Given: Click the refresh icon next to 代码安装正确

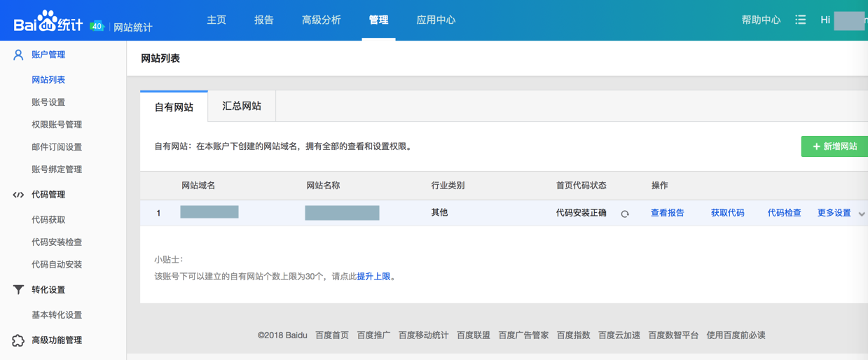Looking at the screenshot, I should pyautogui.click(x=625, y=214).
